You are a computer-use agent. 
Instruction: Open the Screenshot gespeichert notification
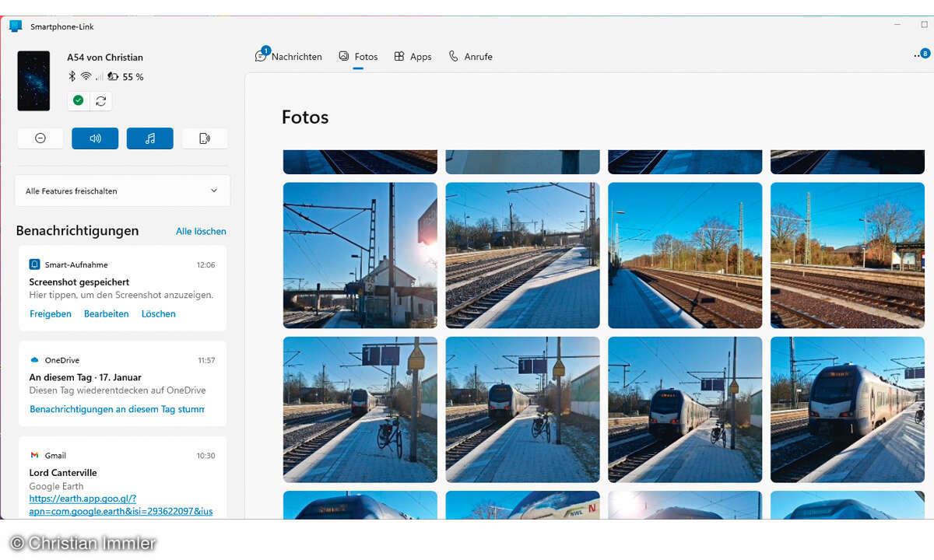[x=122, y=288]
